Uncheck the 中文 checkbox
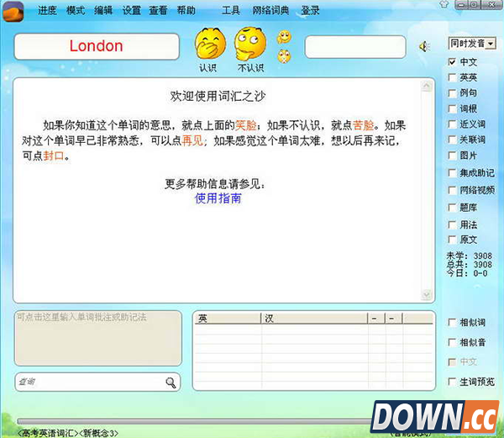The width and height of the screenshot is (504, 438). pyautogui.click(x=453, y=63)
